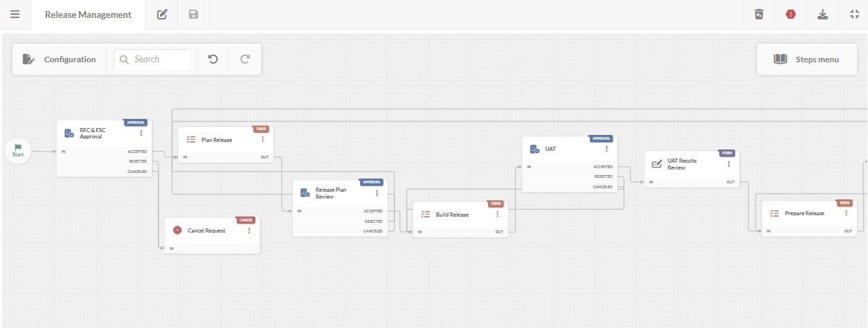The height and width of the screenshot is (328, 868).
Task: Click the undo arrow button
Action: pyautogui.click(x=213, y=60)
